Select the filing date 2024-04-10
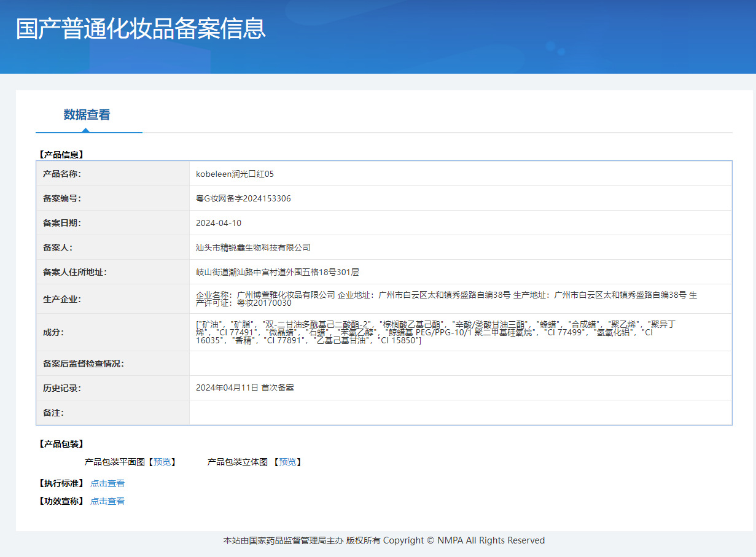 point(219,223)
